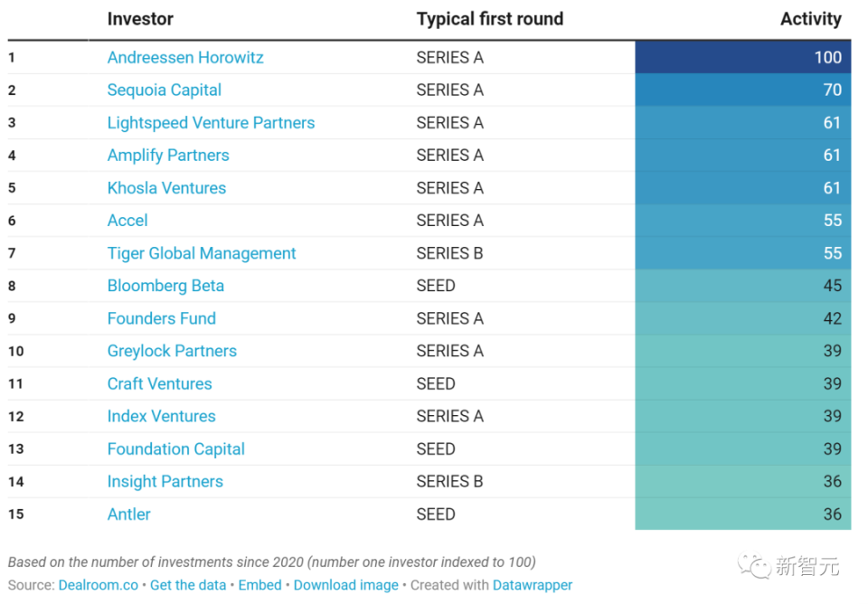
Task: Open Tiger Global Management link
Action: pos(202,253)
